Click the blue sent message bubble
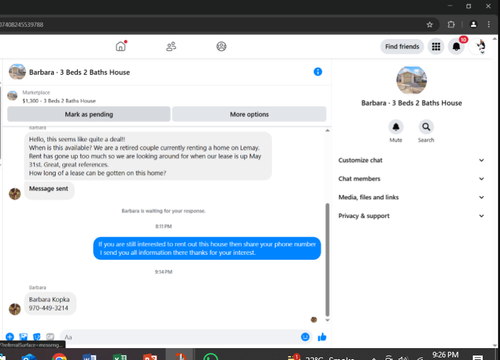Screen dimensions: 500x360 click(x=207, y=248)
